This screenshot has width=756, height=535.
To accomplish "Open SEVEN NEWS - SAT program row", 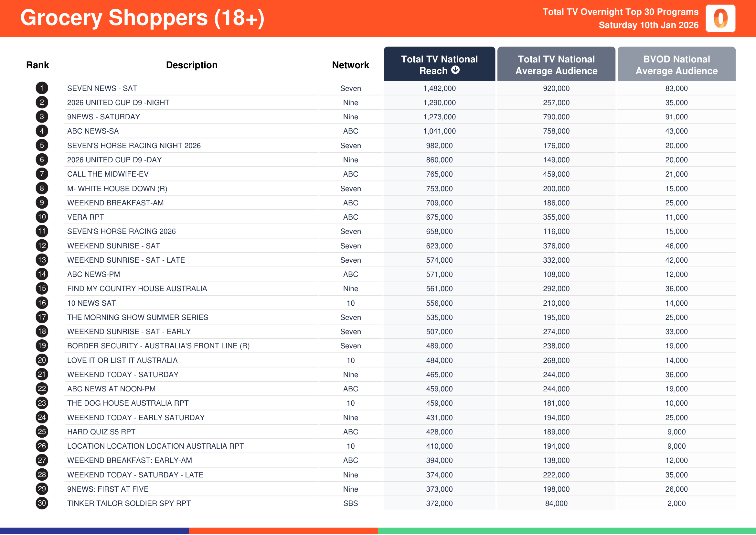I will [102, 88].
